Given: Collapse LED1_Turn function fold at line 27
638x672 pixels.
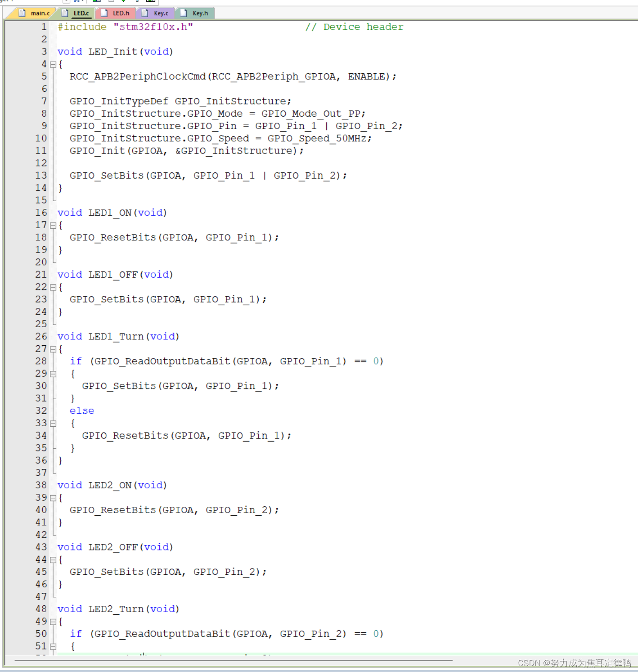Looking at the screenshot, I should point(53,349).
